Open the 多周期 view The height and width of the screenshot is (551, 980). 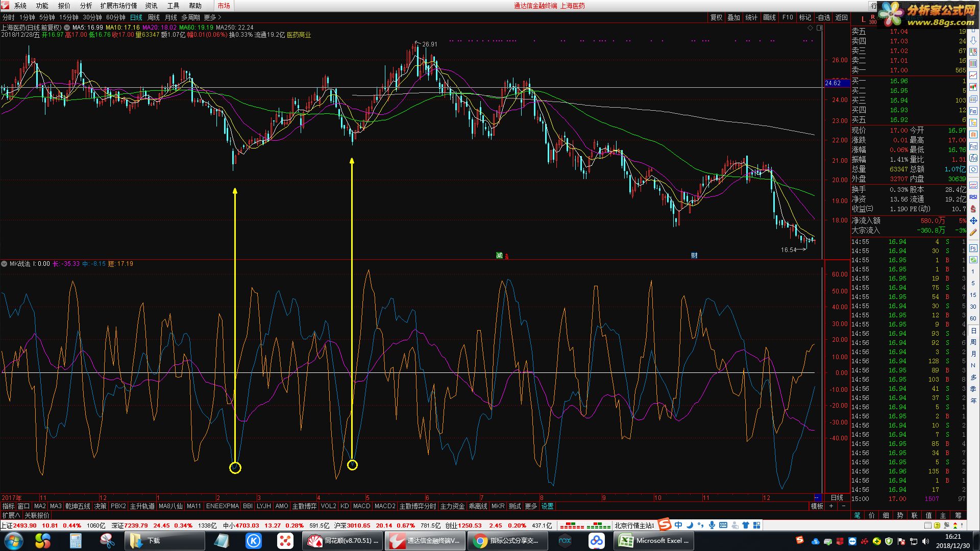[190, 17]
